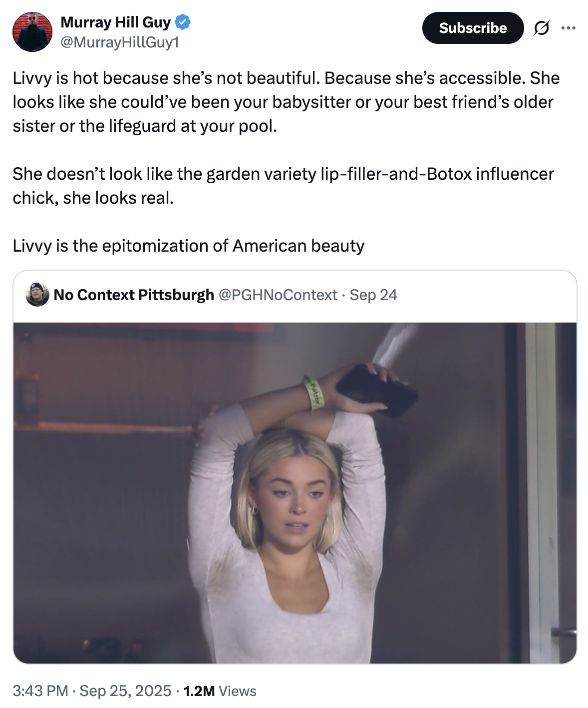Click the black phone in the photo

coord(377,390)
